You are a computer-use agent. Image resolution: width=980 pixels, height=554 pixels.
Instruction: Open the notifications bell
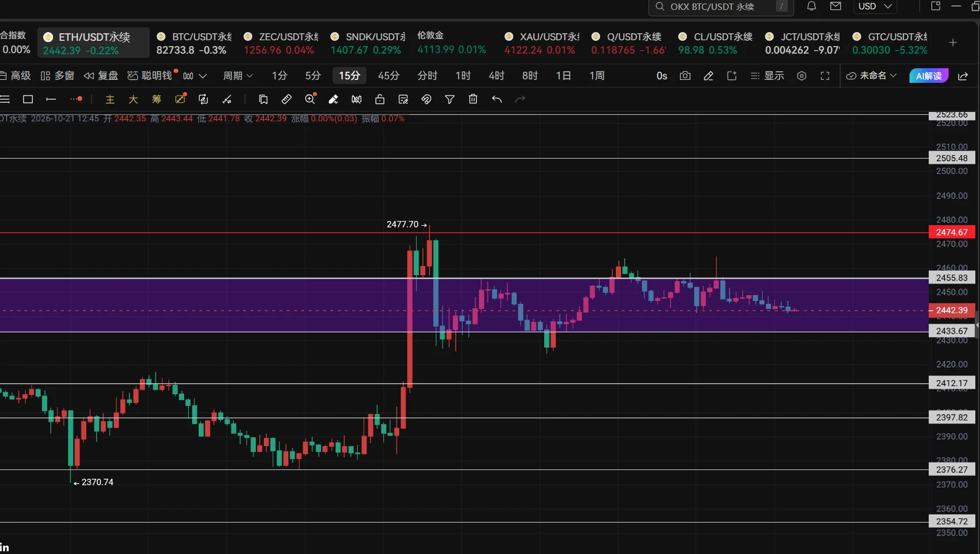click(x=811, y=6)
